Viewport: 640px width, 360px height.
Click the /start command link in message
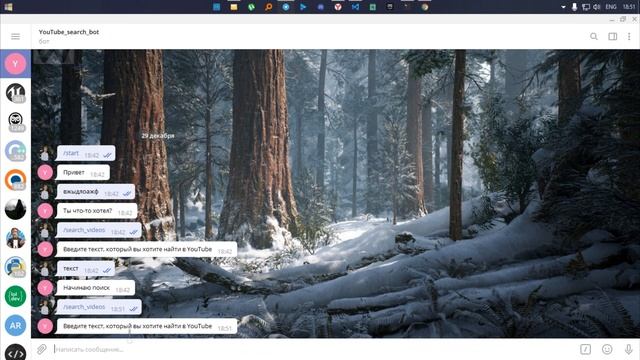71,153
